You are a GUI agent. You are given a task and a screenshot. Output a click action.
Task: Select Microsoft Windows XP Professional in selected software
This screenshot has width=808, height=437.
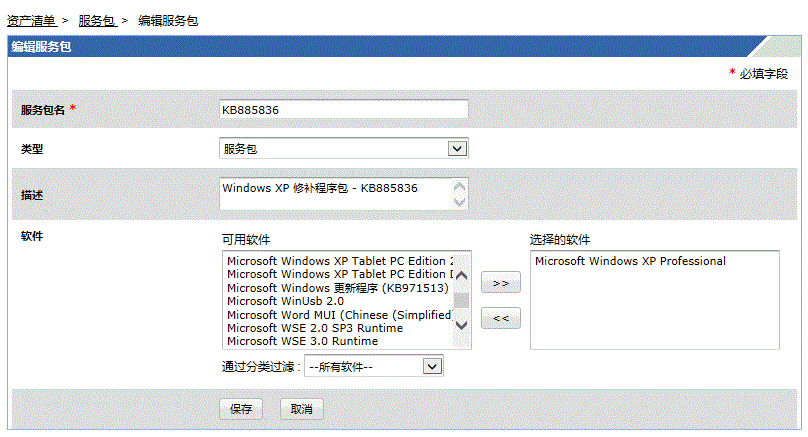click(x=630, y=261)
